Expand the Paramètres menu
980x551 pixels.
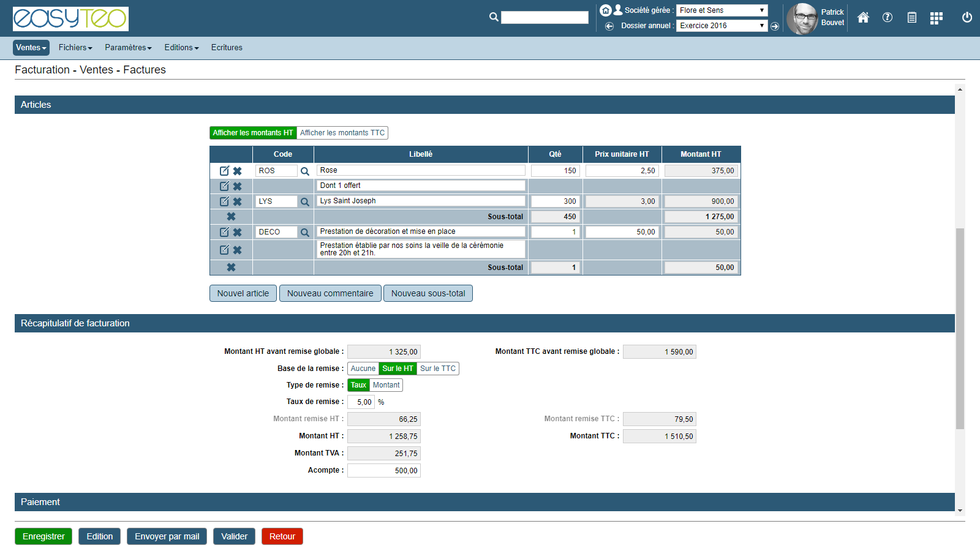click(128, 48)
